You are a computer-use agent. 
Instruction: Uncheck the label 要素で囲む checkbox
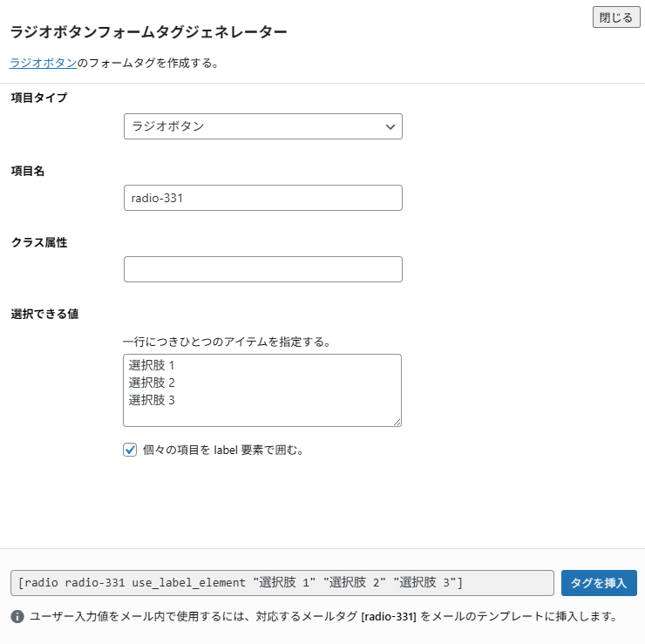tap(131, 450)
